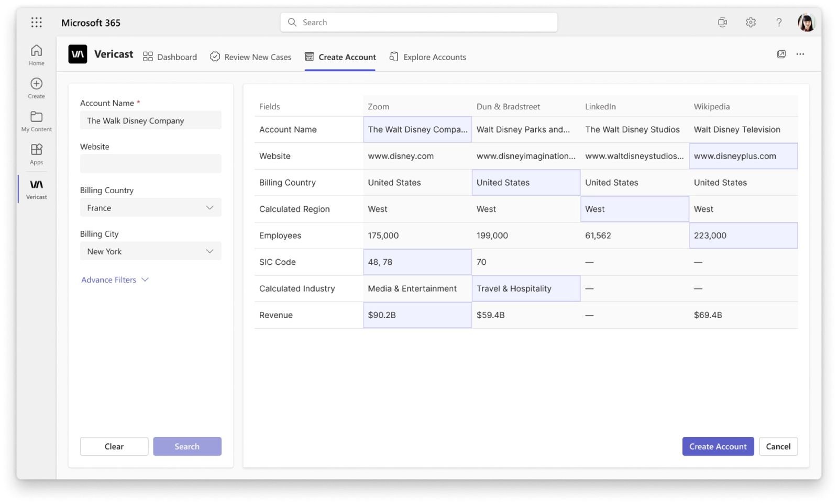Viewport: 838px width, 504px height.
Task: Select LinkedIn account name The Walt Disney Studios
Action: point(635,129)
